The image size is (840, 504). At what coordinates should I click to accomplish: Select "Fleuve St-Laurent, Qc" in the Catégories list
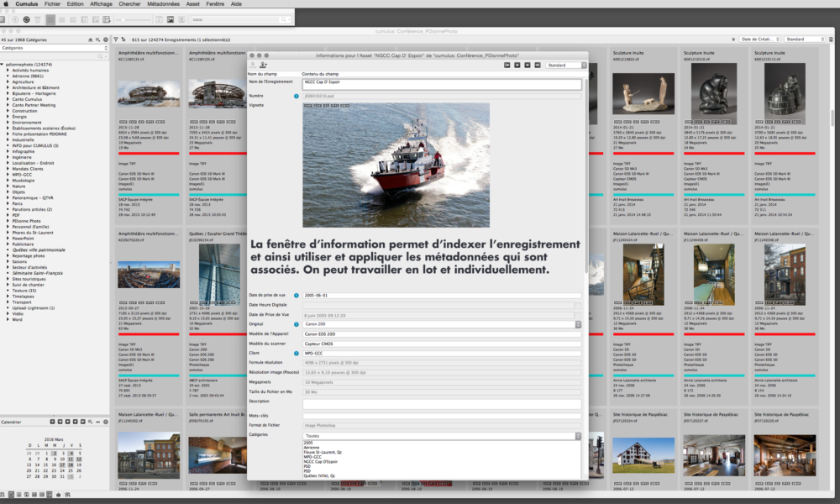pyautogui.click(x=323, y=452)
